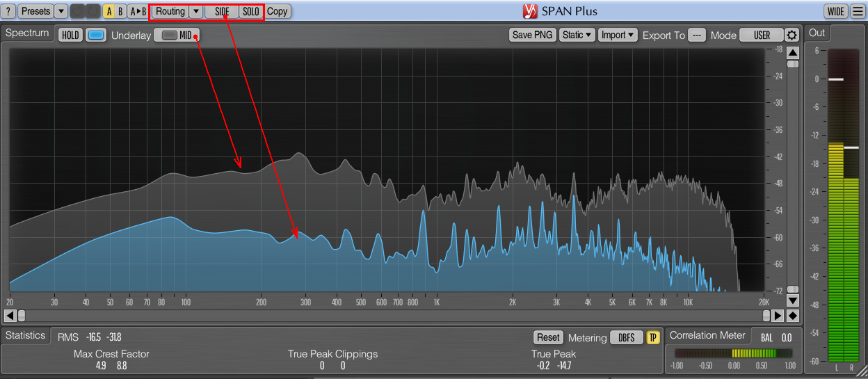Open the blue spectrum color swatch

pos(96,35)
